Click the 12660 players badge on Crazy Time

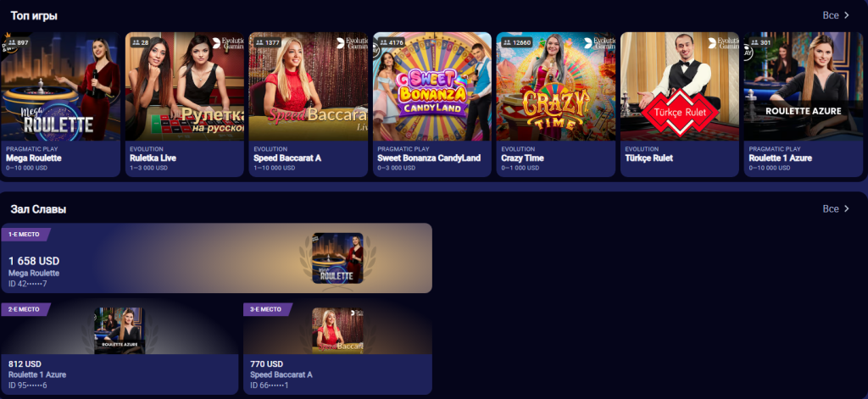pyautogui.click(x=516, y=42)
